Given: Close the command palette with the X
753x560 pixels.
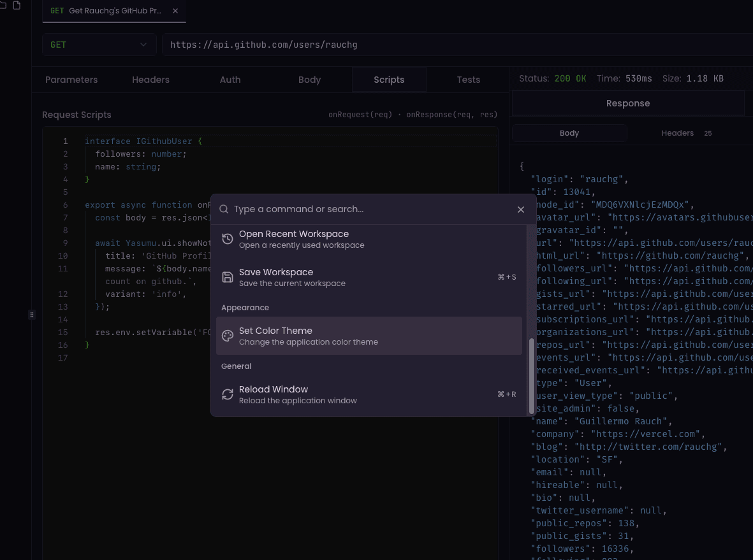Looking at the screenshot, I should tap(521, 209).
